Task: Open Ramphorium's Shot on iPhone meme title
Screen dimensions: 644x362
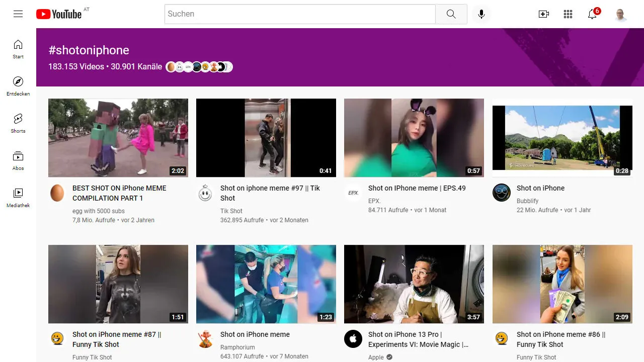Action: pos(255,334)
